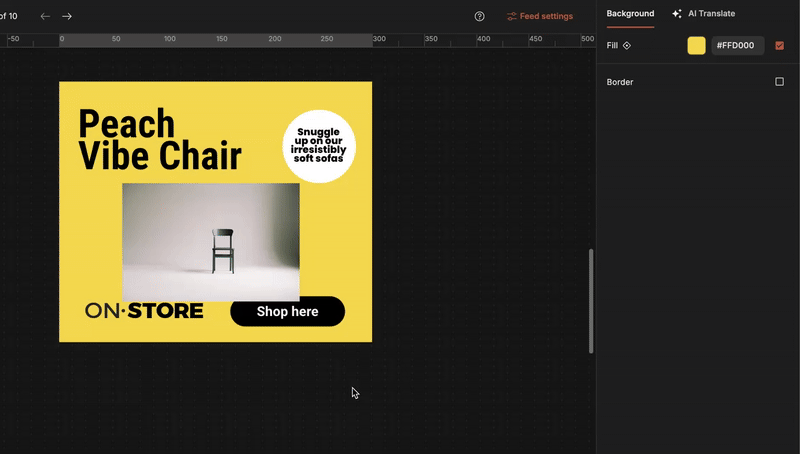Select the Peach Vibe Chair headline text
Viewport: 800px width, 454px height.
(x=159, y=140)
